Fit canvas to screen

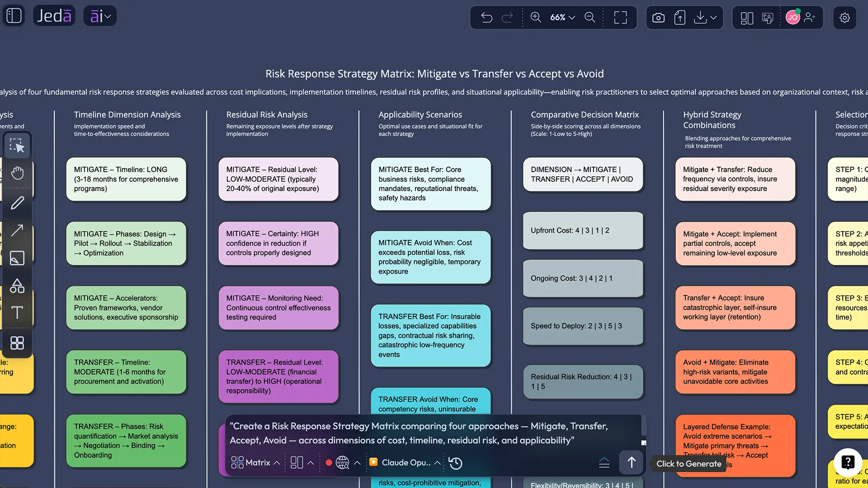coord(620,18)
